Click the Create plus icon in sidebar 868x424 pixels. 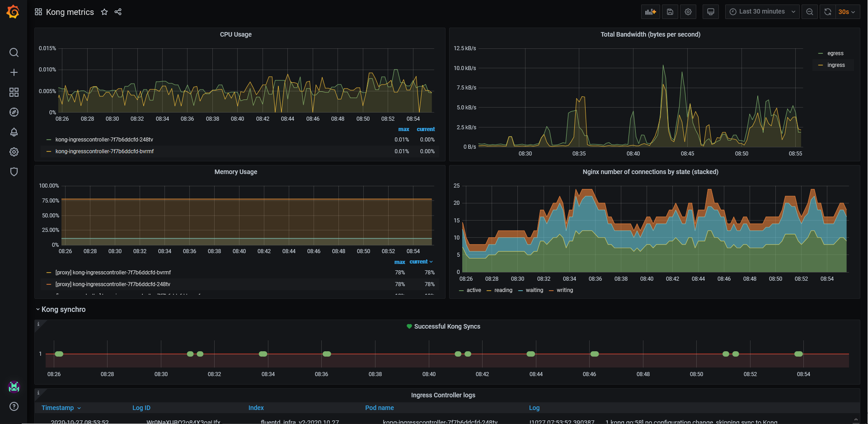point(14,72)
